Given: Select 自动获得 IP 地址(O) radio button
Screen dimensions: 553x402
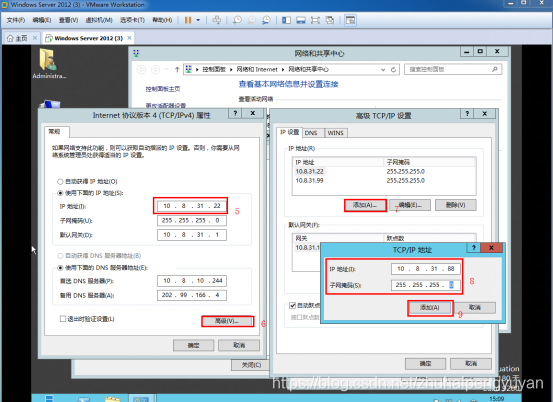Looking at the screenshot, I should [60, 181].
